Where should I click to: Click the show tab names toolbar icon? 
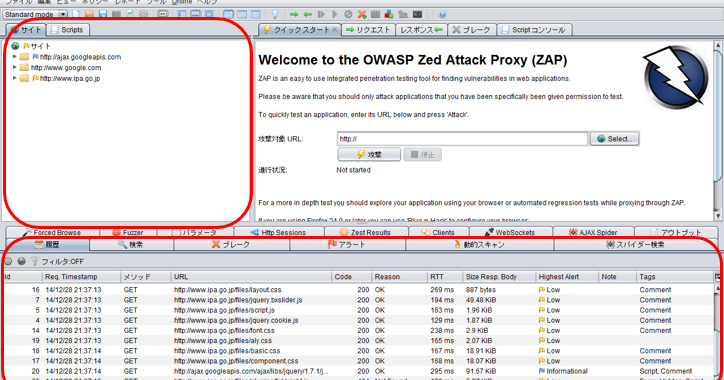point(163,14)
